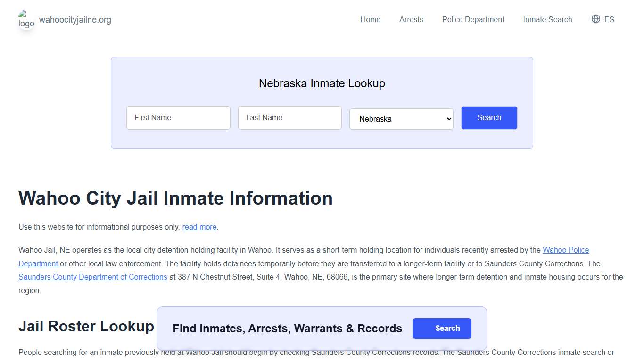Follow the Wahoo Police Department link
The width and height of the screenshot is (644, 362).
(565, 250)
